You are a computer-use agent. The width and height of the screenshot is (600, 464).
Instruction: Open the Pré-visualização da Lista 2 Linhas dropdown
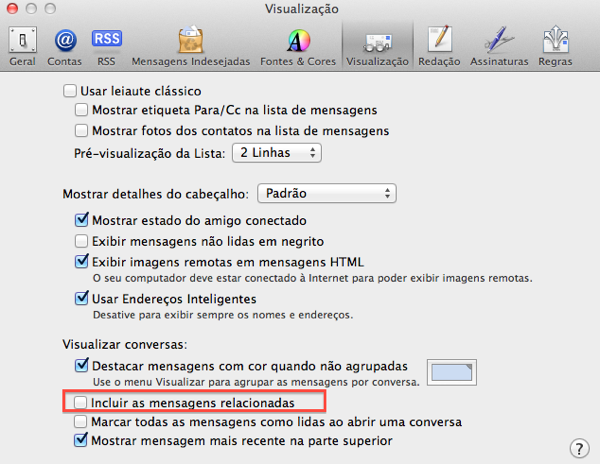277,153
